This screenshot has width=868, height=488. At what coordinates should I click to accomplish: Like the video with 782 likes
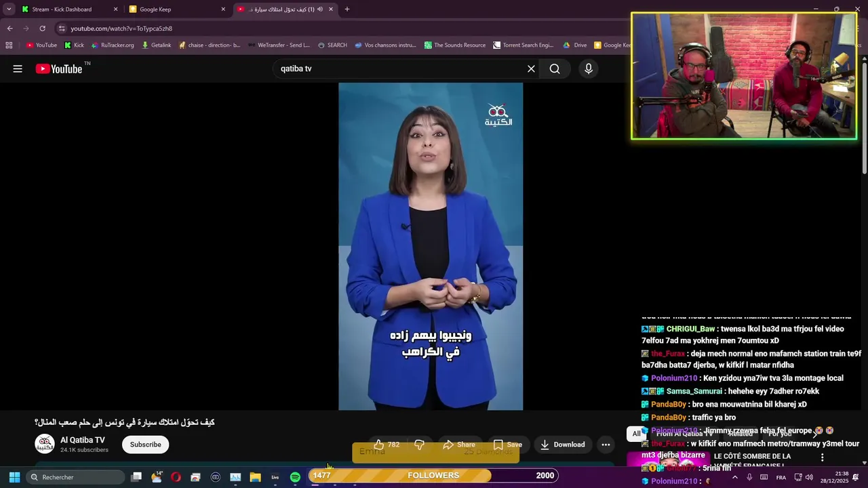tap(387, 445)
